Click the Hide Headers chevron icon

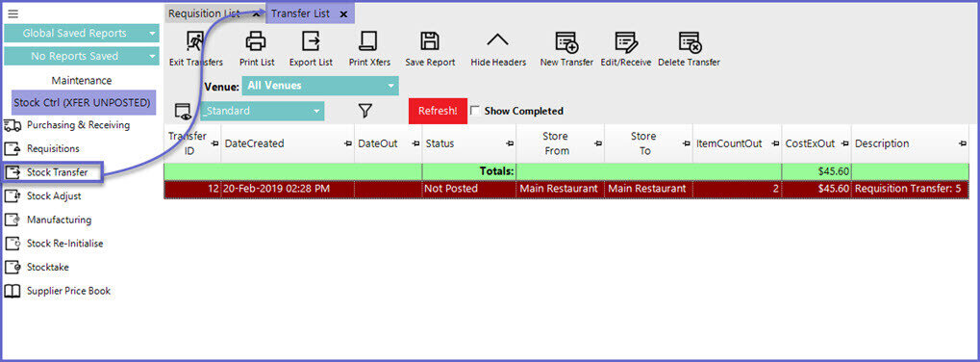[x=497, y=40]
